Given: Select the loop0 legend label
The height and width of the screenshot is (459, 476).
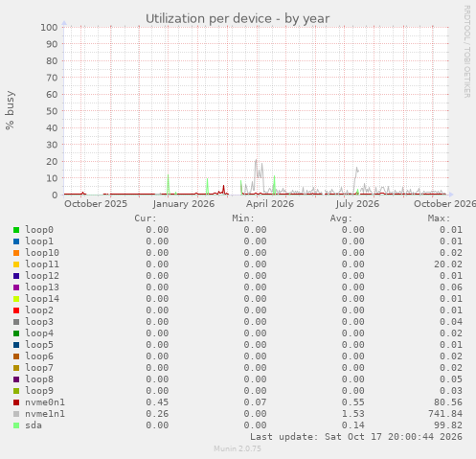Looking at the screenshot, I should (x=39, y=230).
